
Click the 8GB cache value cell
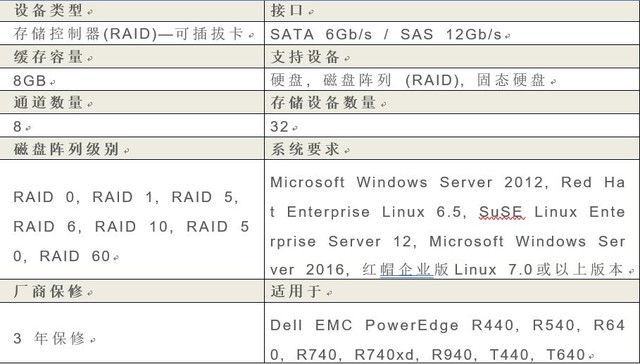pos(132,80)
